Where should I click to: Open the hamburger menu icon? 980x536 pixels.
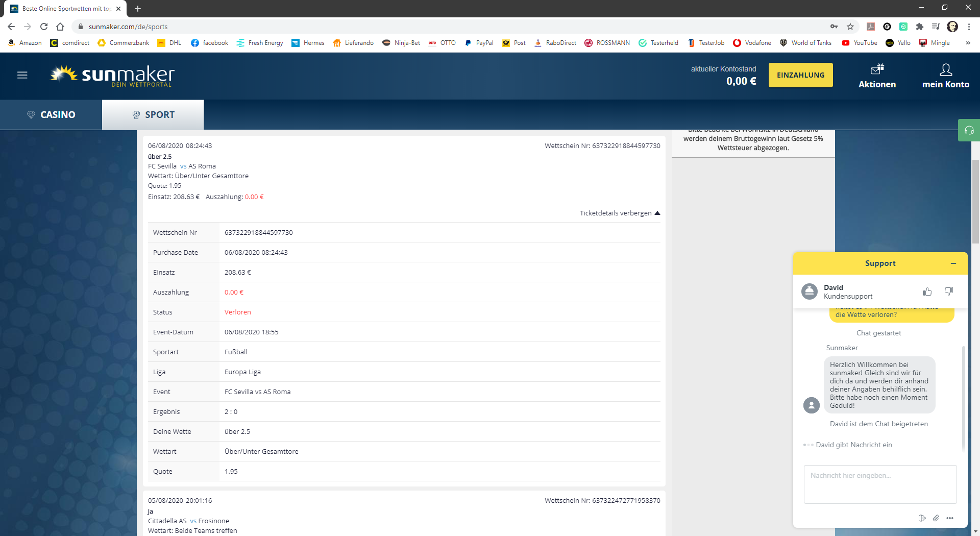[x=22, y=75]
